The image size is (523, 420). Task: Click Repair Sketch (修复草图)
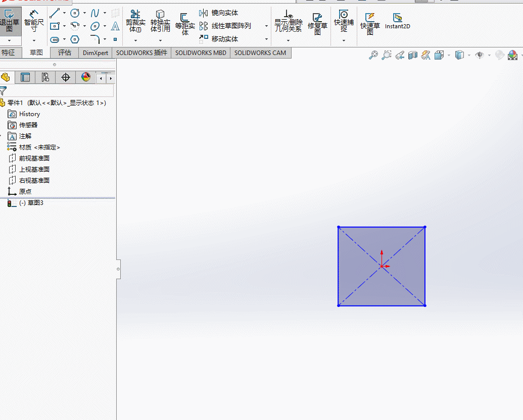317,23
